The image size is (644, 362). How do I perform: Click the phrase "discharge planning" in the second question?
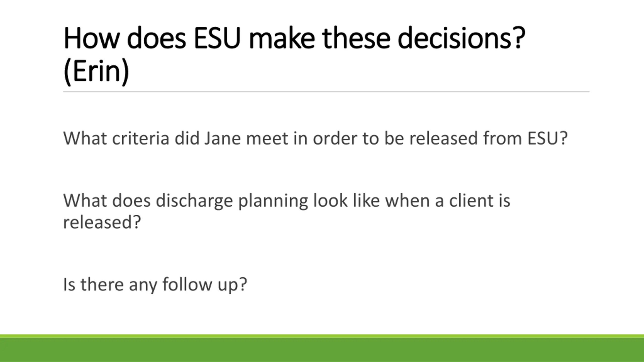point(231,201)
